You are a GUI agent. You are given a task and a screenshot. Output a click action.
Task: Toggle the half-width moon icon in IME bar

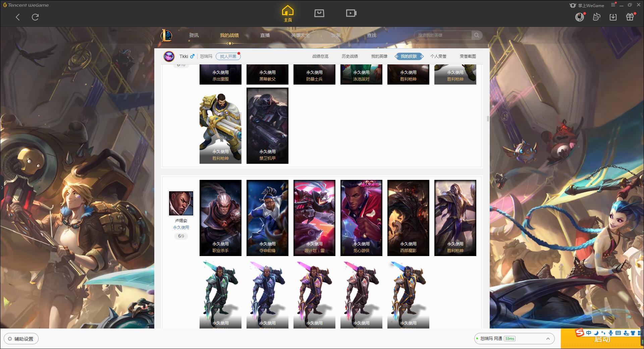tap(596, 333)
